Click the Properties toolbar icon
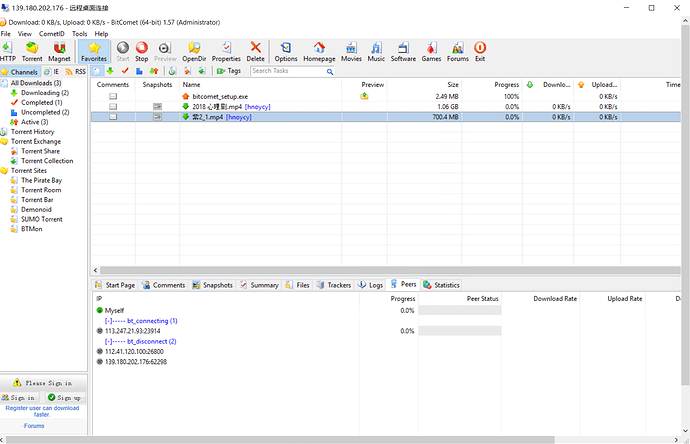The height and width of the screenshot is (444, 690). click(x=226, y=51)
